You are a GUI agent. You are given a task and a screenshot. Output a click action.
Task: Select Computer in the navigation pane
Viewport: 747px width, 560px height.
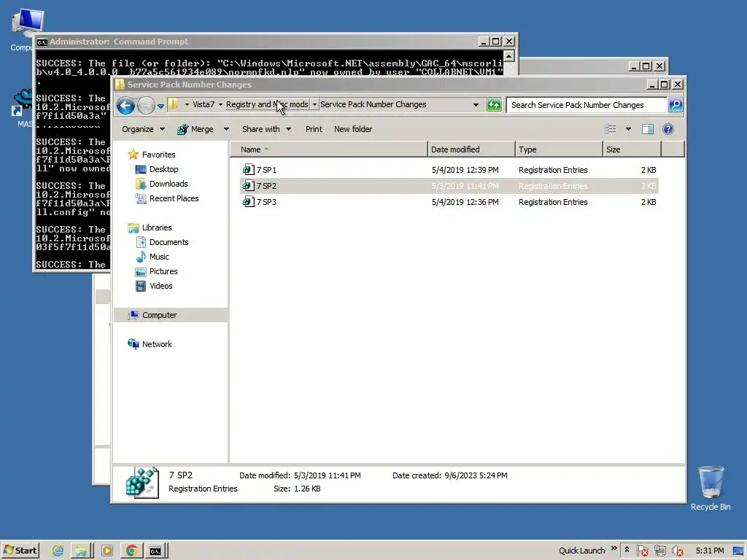click(171, 315)
